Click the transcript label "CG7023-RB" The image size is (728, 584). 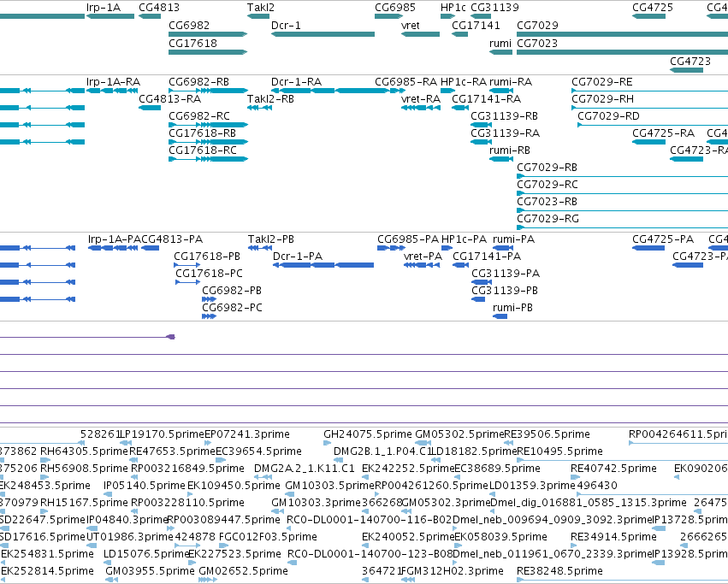point(547,202)
